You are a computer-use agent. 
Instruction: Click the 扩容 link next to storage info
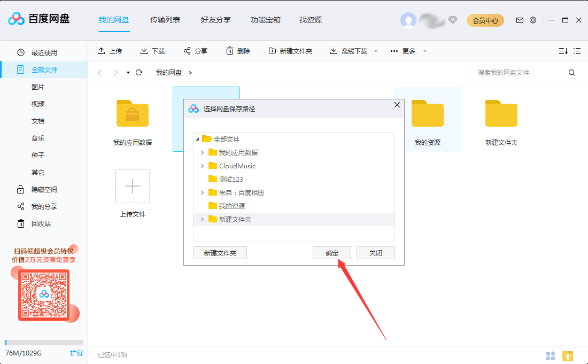click(76, 353)
